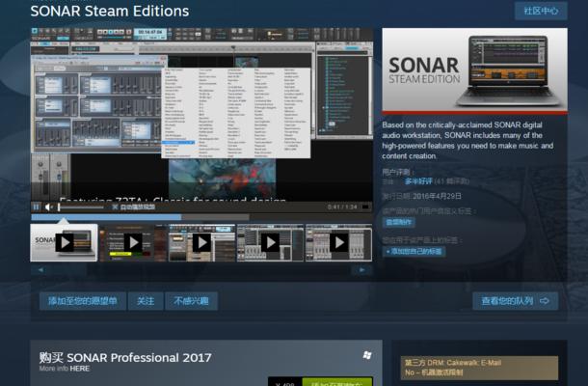Click the main video playback area
Viewport: 588px width, 386px height.
point(201,115)
